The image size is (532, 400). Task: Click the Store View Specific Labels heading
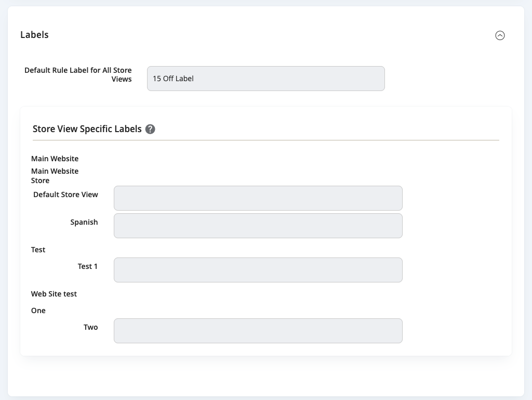87,129
